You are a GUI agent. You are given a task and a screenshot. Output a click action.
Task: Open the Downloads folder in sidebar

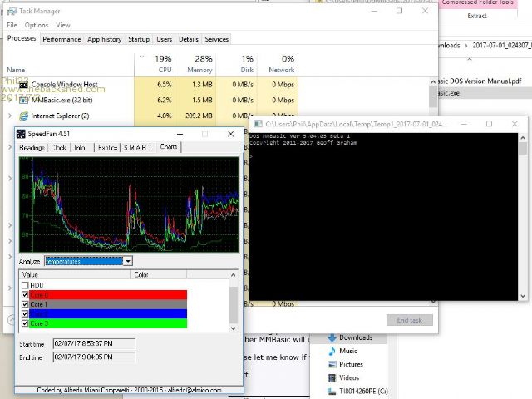pos(356,337)
